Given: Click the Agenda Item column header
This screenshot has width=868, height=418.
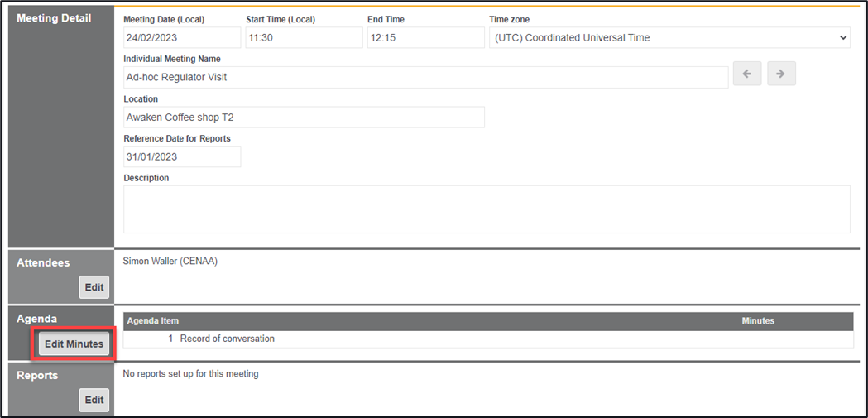Looking at the screenshot, I should (x=153, y=320).
